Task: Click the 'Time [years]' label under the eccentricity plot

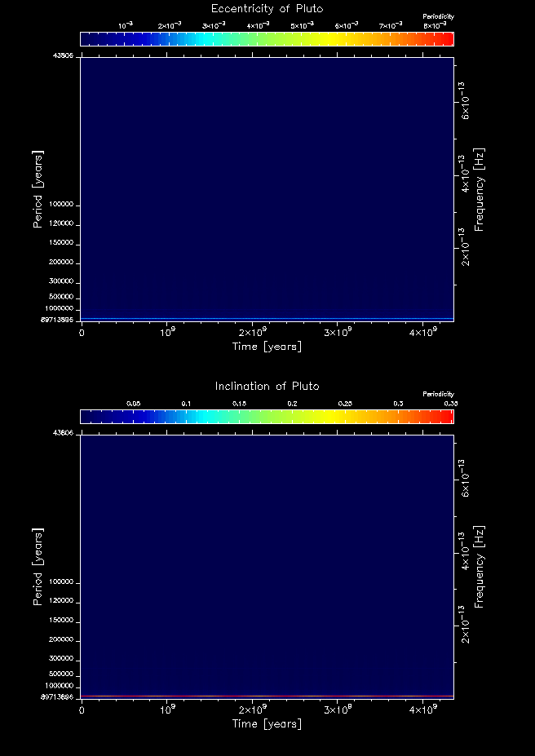Action: coord(267,347)
